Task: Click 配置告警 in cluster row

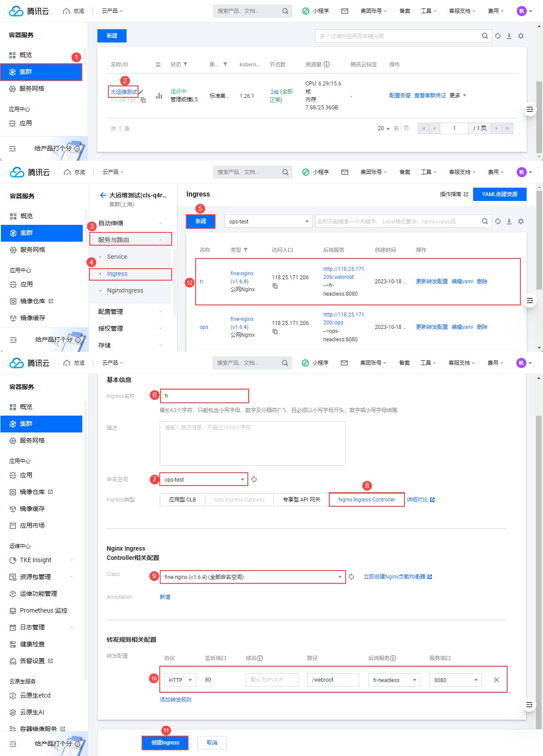Action: 400,96
